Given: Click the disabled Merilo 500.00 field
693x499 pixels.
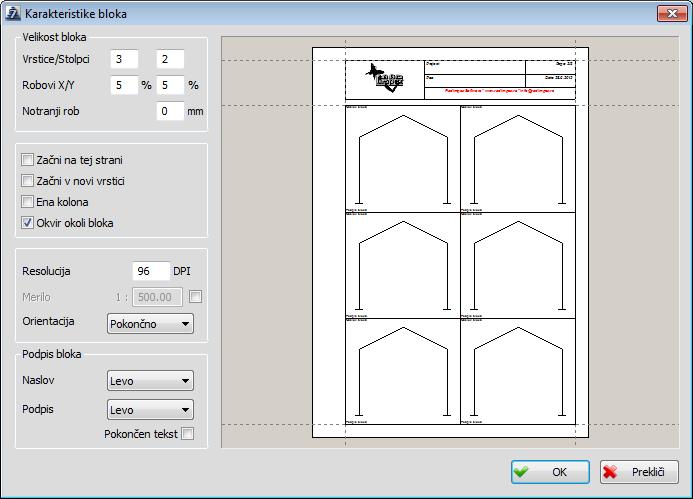Looking at the screenshot, I should pyautogui.click(x=158, y=297).
